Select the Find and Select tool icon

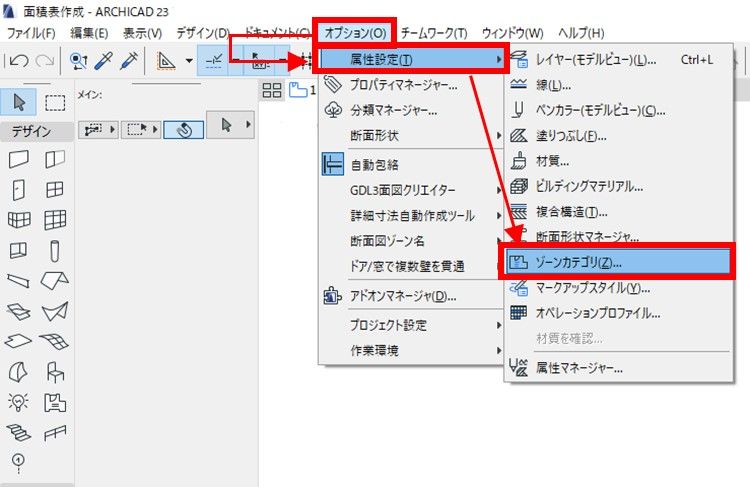78,61
